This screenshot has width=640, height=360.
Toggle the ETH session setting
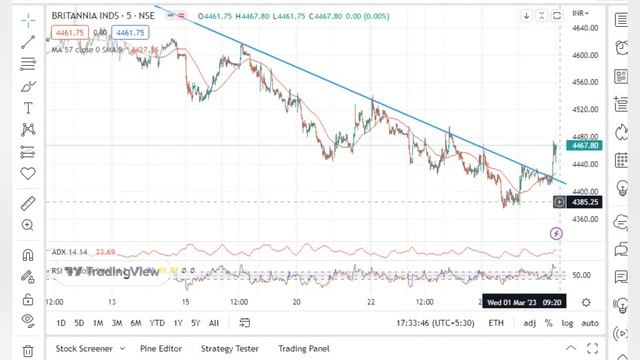pos(496,323)
